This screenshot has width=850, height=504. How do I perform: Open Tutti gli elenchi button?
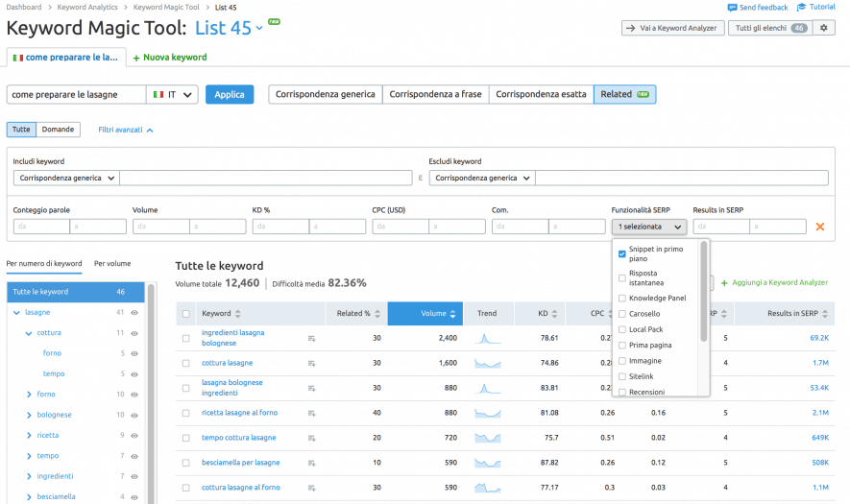(x=769, y=28)
